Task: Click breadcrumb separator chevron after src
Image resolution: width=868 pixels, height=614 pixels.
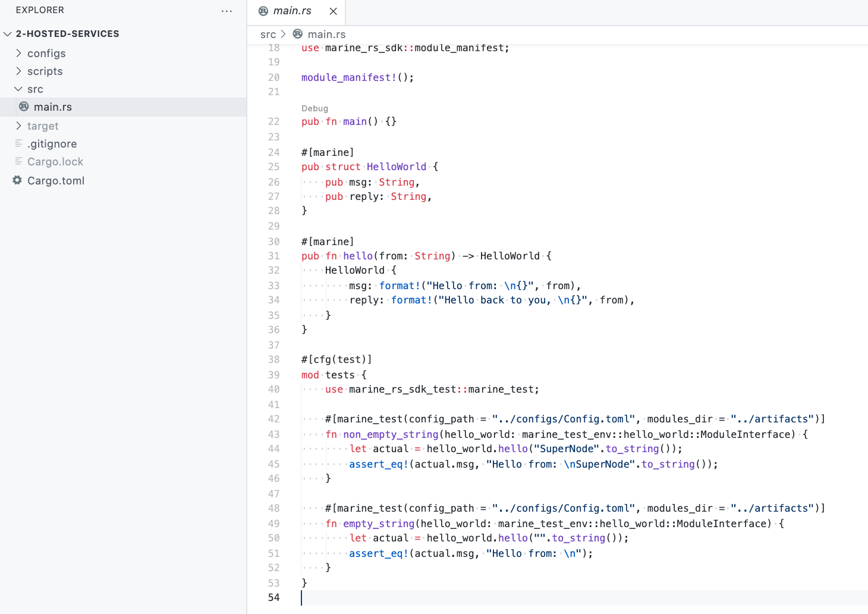Action: 284,34
